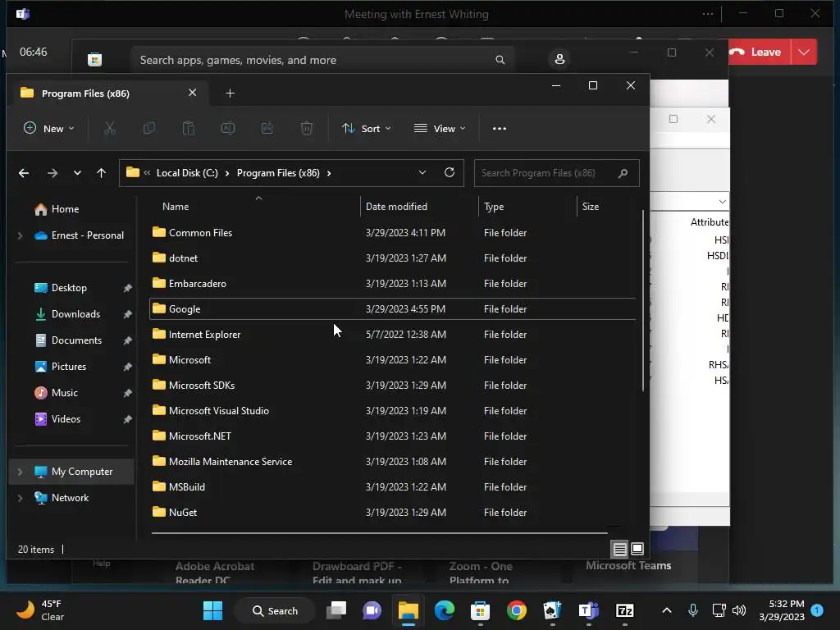
Task: Show hidden system tray icons
Action: [666, 610]
